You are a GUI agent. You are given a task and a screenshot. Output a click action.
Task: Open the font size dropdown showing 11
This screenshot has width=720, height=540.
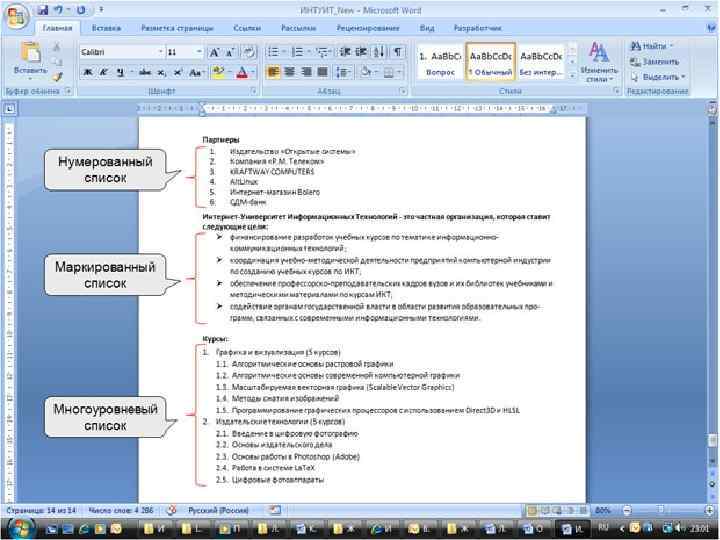tap(199, 52)
